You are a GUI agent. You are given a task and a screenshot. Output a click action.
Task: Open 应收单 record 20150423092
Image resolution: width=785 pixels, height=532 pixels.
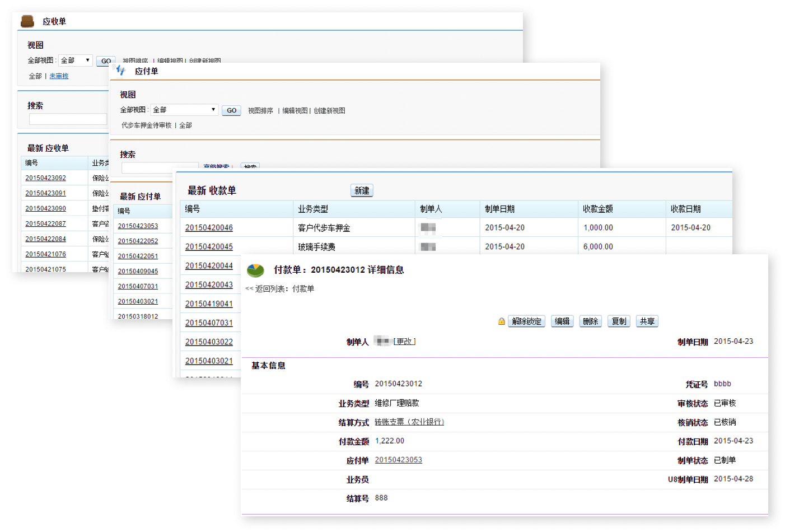45,178
